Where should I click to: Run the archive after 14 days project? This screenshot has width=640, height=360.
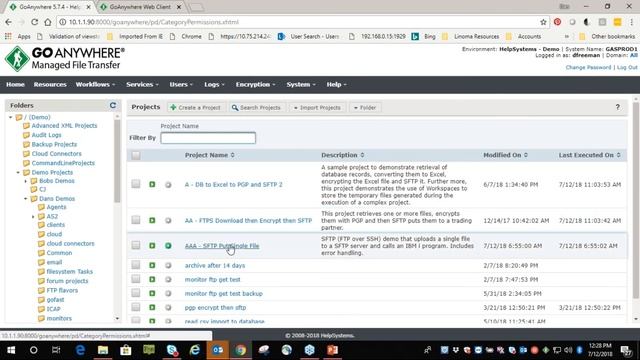coord(152,265)
